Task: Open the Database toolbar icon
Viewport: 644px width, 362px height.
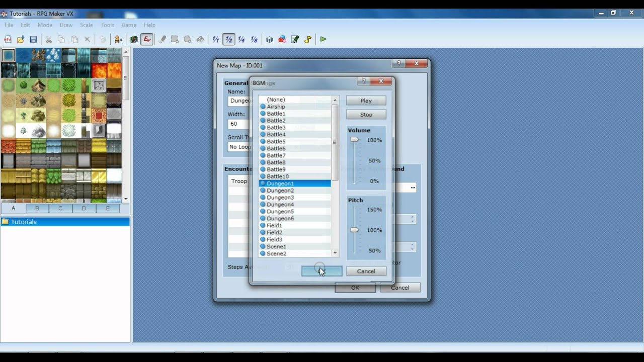Action: [x=270, y=39]
